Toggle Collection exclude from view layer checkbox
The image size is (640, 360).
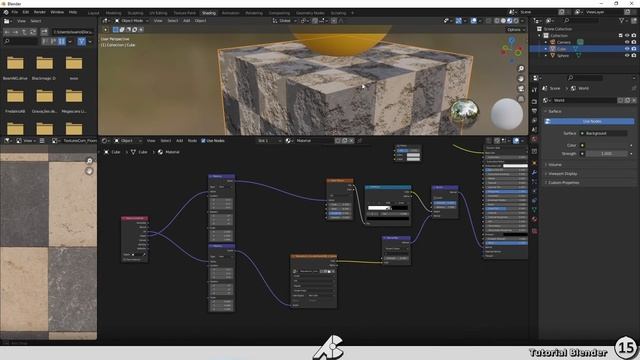pos(620,36)
